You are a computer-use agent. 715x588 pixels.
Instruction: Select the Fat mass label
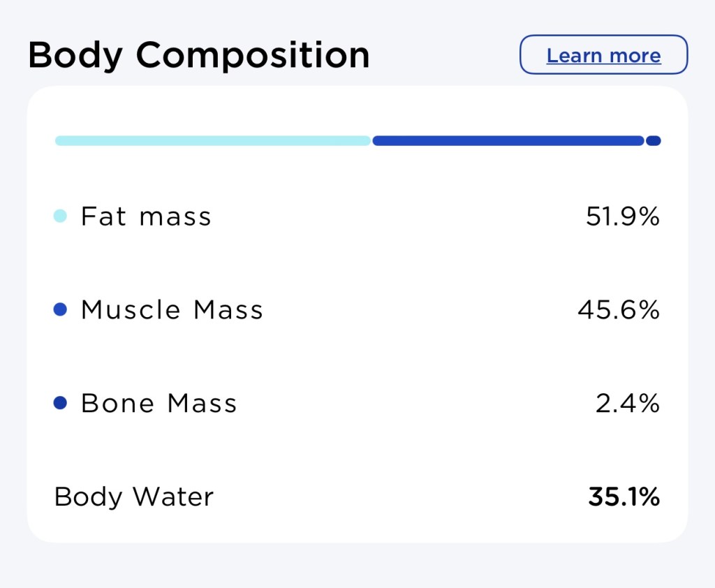(x=146, y=216)
